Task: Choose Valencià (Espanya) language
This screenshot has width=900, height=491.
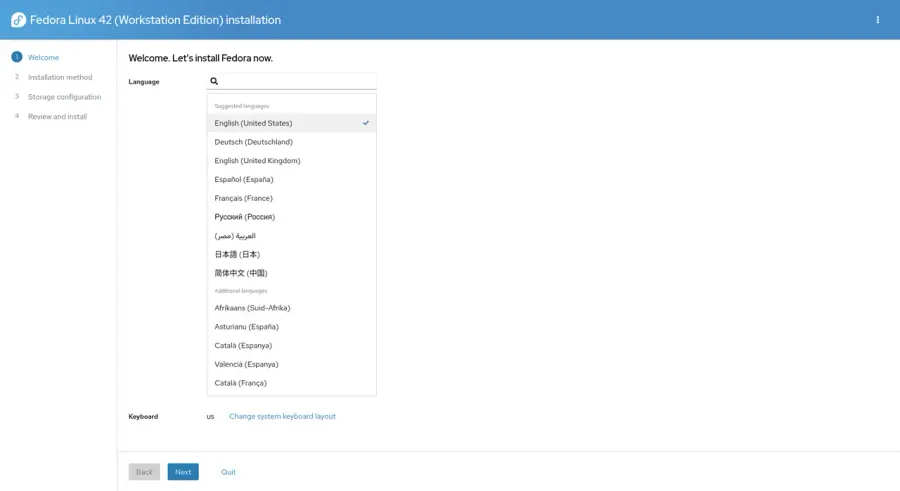Action: [x=292, y=364]
